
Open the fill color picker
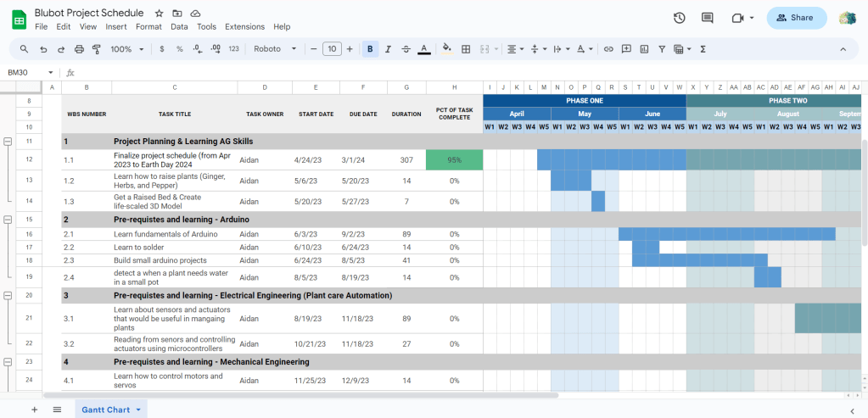coord(447,49)
